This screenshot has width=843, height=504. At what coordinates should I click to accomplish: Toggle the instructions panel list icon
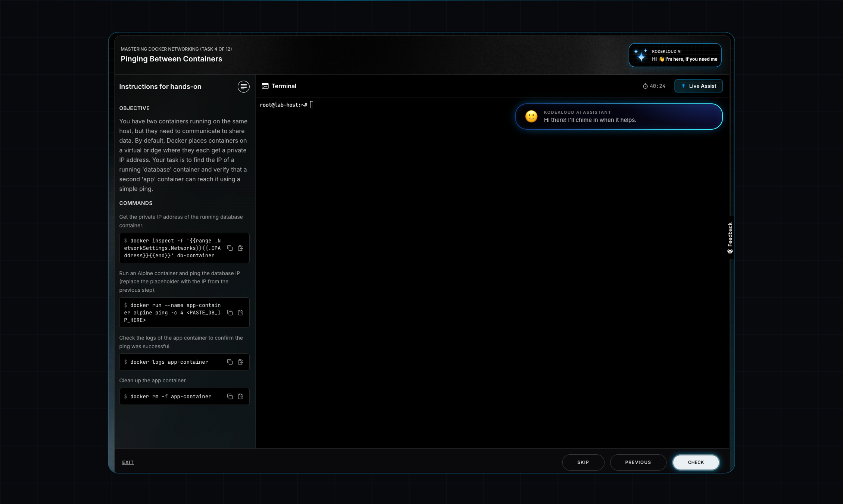point(243,87)
